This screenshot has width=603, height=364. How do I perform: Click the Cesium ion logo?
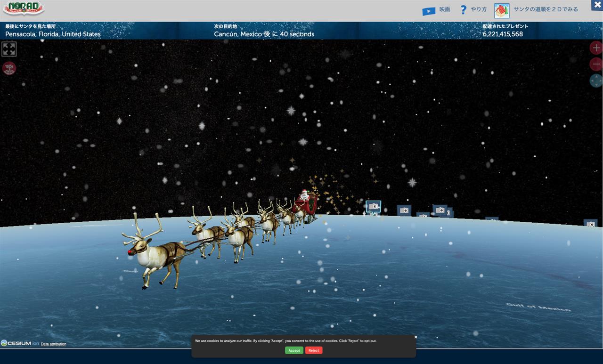point(20,343)
